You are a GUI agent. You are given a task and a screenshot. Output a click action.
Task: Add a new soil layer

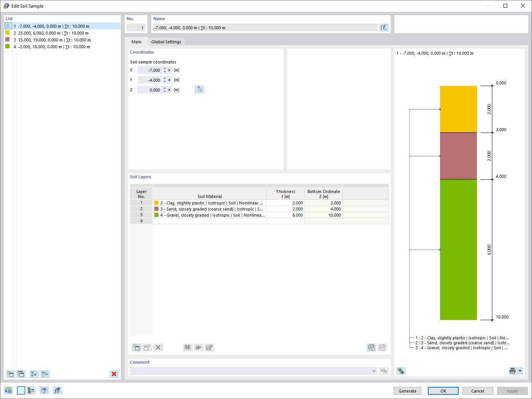[136, 347]
